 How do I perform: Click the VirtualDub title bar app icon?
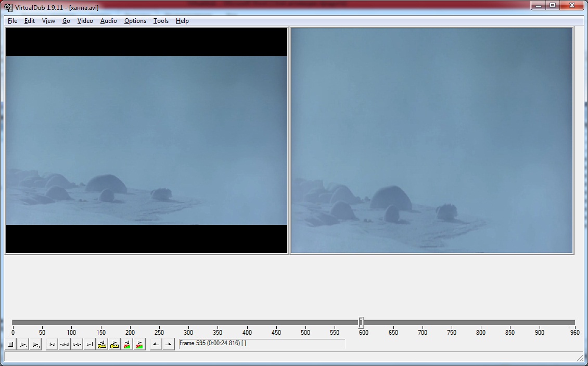pos(8,7)
